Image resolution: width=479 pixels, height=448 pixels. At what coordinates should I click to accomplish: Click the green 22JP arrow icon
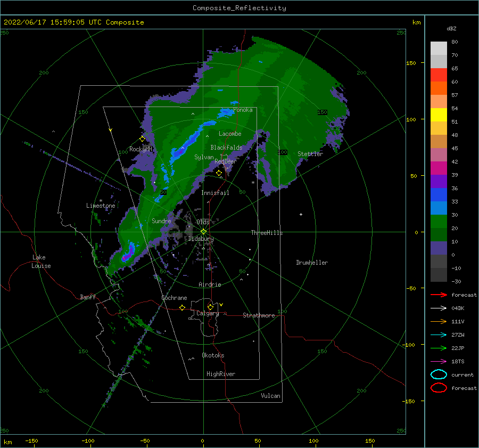click(x=439, y=348)
